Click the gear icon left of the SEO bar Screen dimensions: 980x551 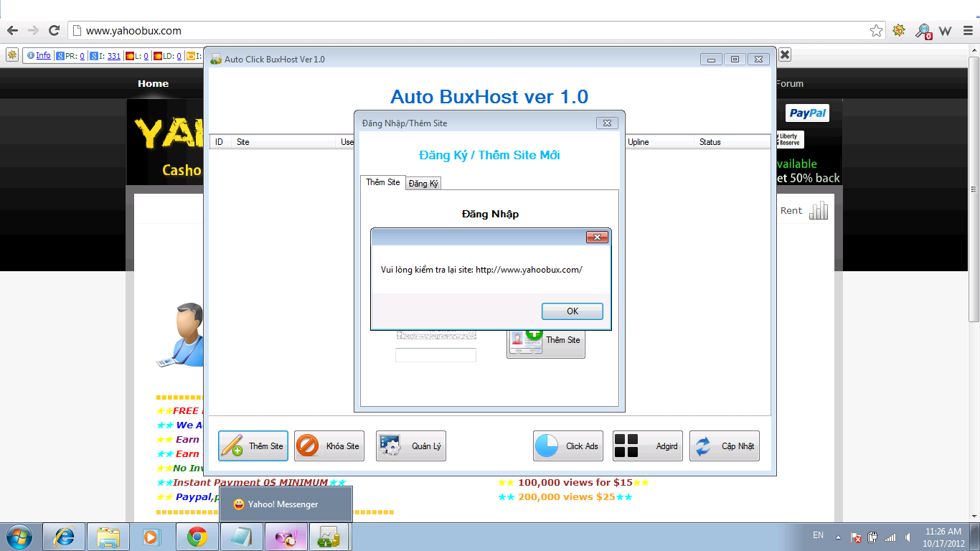pos(12,55)
